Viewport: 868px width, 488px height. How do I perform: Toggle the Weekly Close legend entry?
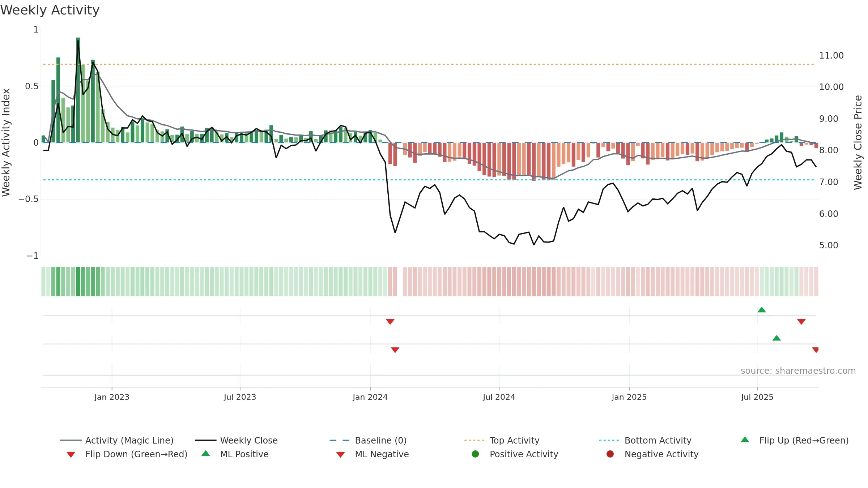point(236,440)
